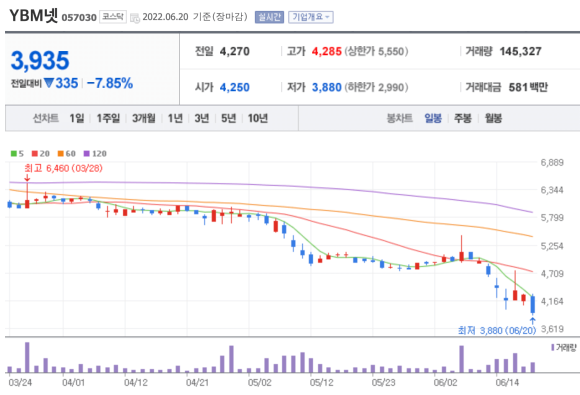The height and width of the screenshot is (395, 580).
Task: Click the 6,889 price axis label
Action: 552,162
